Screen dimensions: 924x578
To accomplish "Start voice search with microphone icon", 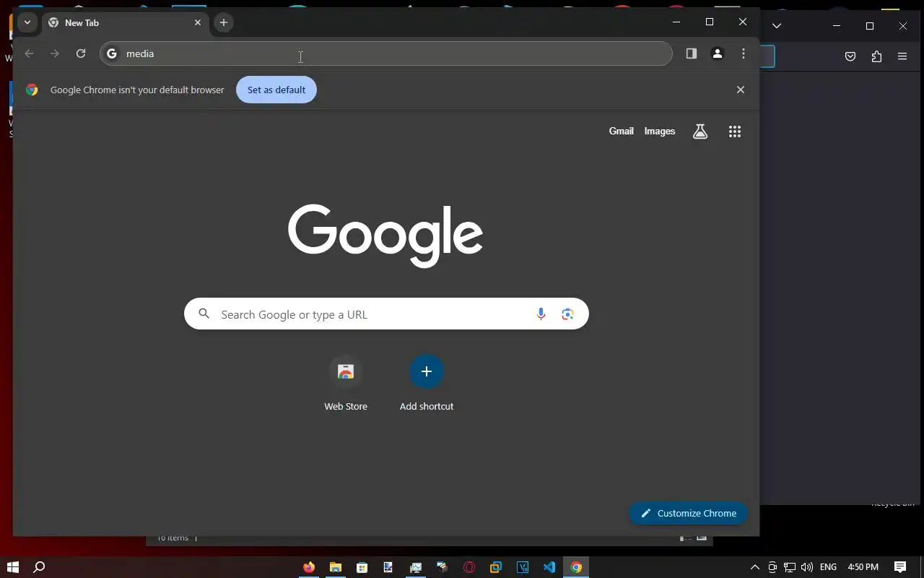I will pyautogui.click(x=541, y=314).
